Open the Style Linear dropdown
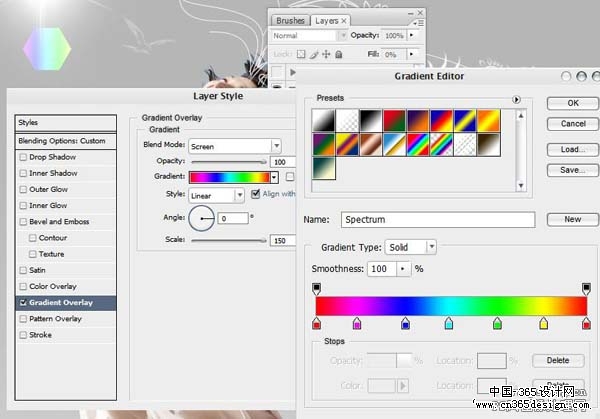The width and height of the screenshot is (600, 419). (217, 196)
